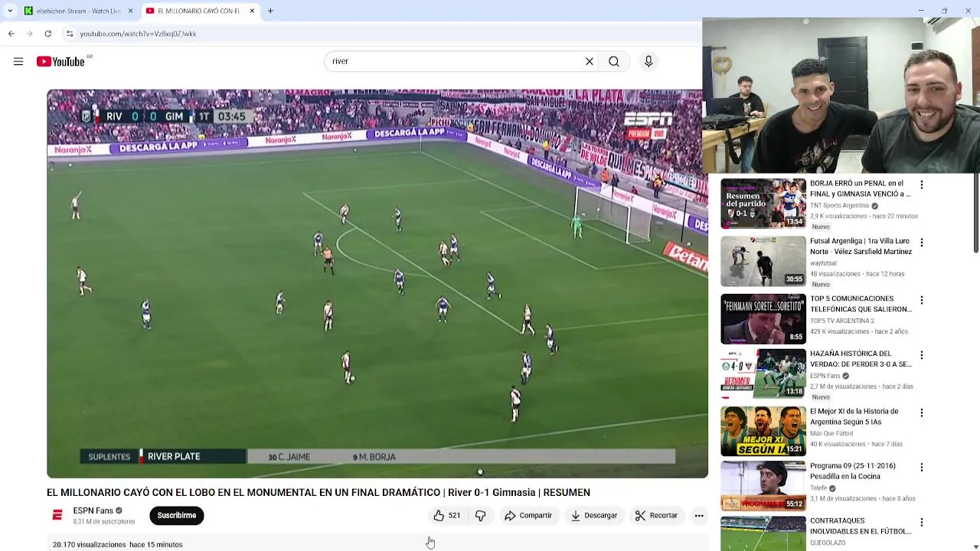The width and height of the screenshot is (980, 551).
Task: Minimize the browser window
Action: click(921, 11)
